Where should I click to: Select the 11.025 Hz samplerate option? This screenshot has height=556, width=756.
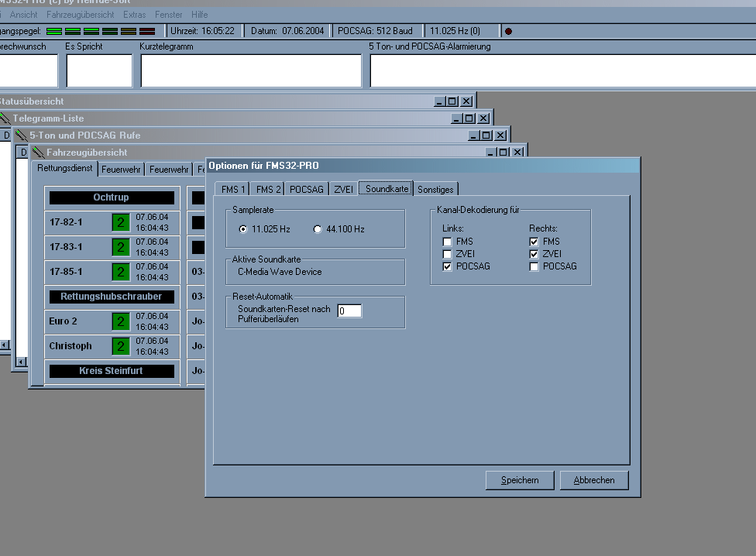(244, 229)
